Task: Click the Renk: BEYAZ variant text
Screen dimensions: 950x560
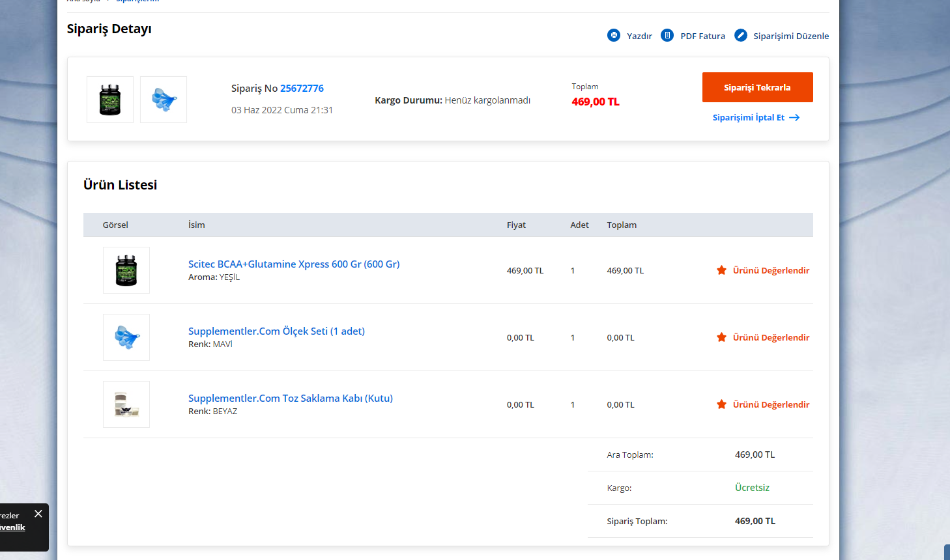Action: (x=213, y=412)
